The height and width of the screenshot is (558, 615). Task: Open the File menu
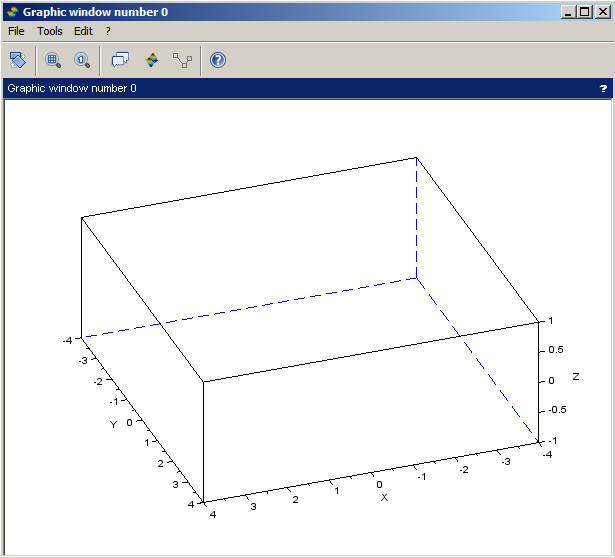pos(16,31)
